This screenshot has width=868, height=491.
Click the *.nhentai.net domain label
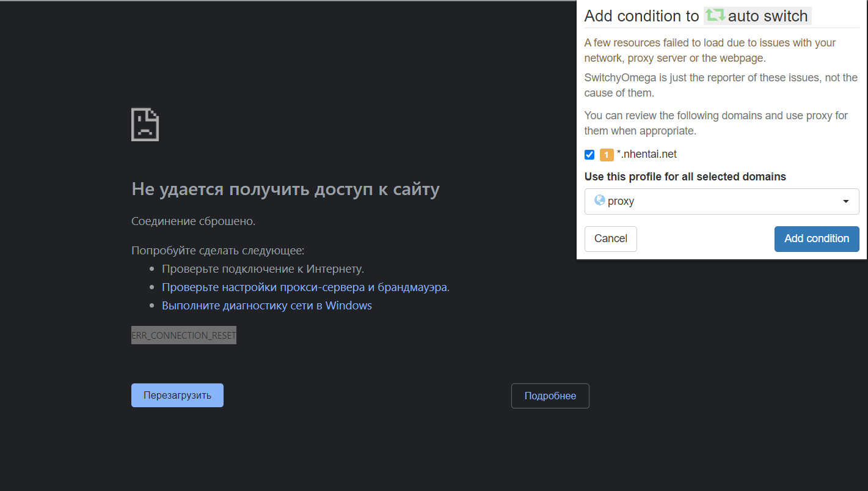pos(647,154)
